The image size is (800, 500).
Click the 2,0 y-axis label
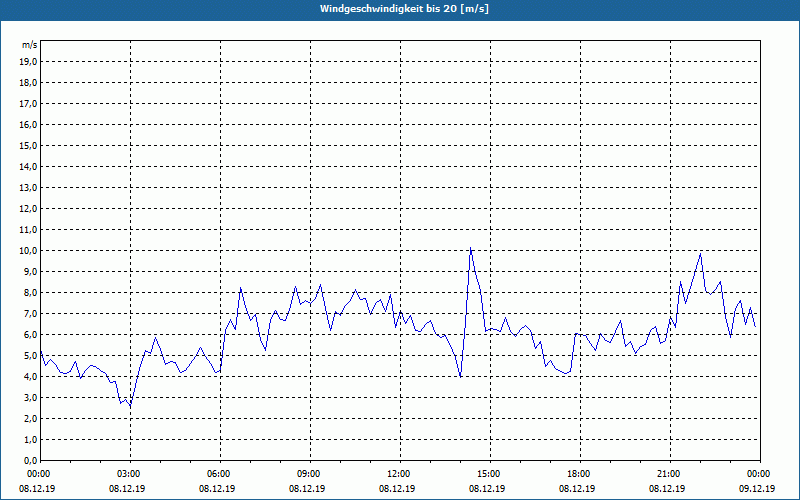click(x=31, y=419)
